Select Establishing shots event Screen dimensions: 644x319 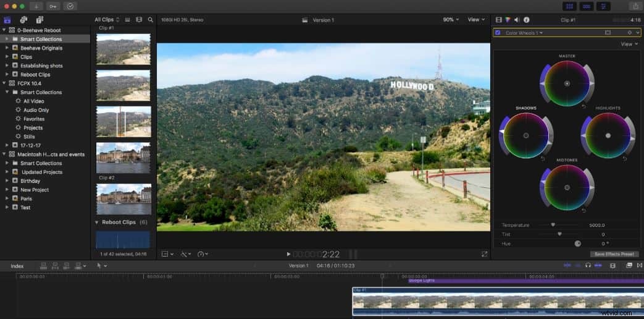coord(41,66)
